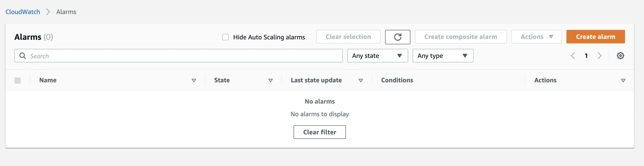Open the Any type filter dropdown
Viewport: 644px width, 166px height.
tap(442, 56)
